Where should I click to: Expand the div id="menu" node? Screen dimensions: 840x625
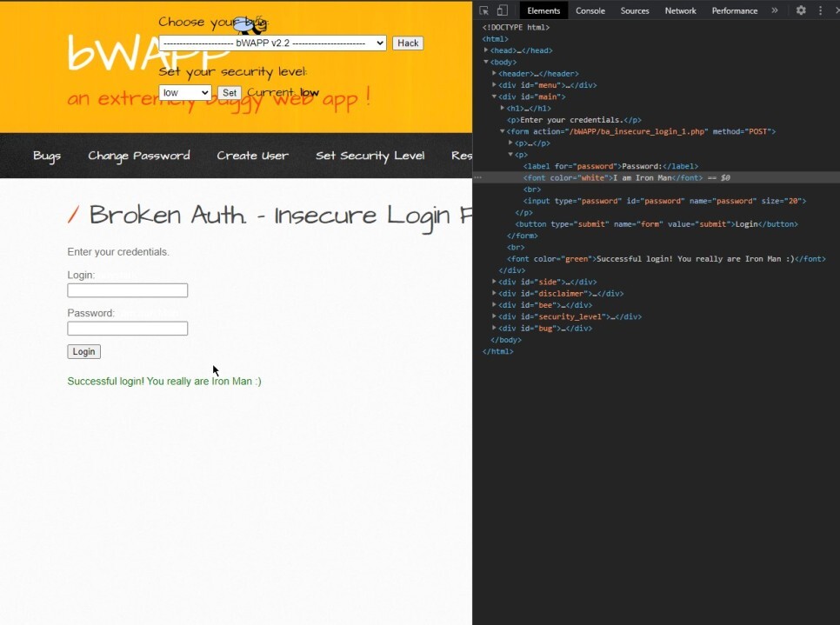[x=494, y=85]
